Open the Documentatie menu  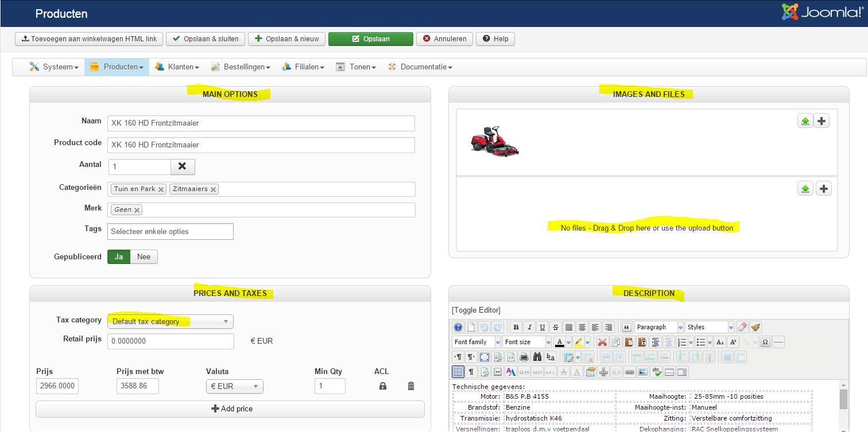420,67
